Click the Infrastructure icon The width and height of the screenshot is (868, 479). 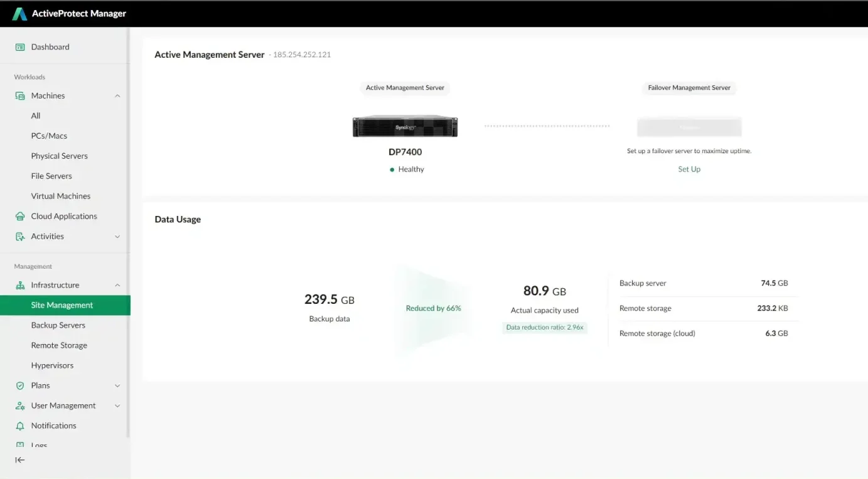(20, 286)
